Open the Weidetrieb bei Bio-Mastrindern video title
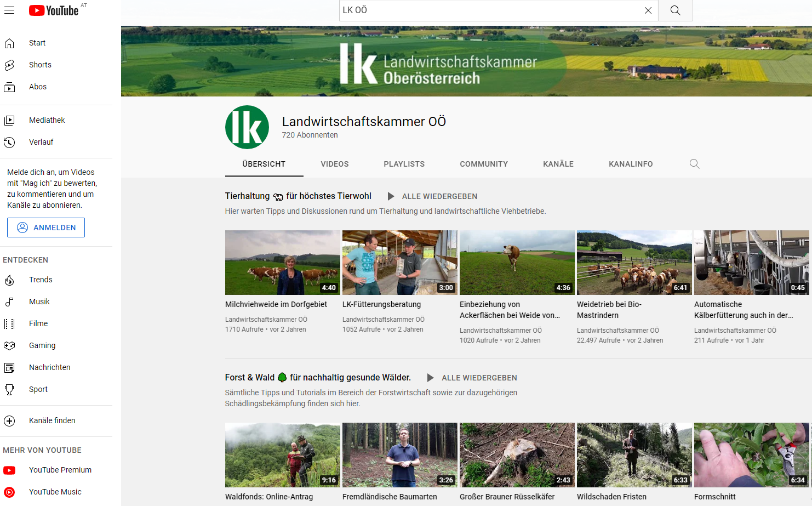The image size is (812, 506). coord(609,310)
